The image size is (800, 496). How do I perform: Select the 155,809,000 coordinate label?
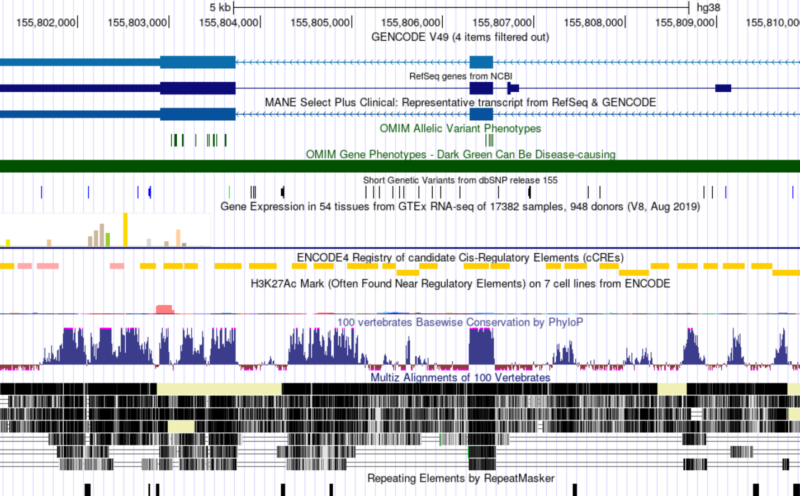pos(685,23)
